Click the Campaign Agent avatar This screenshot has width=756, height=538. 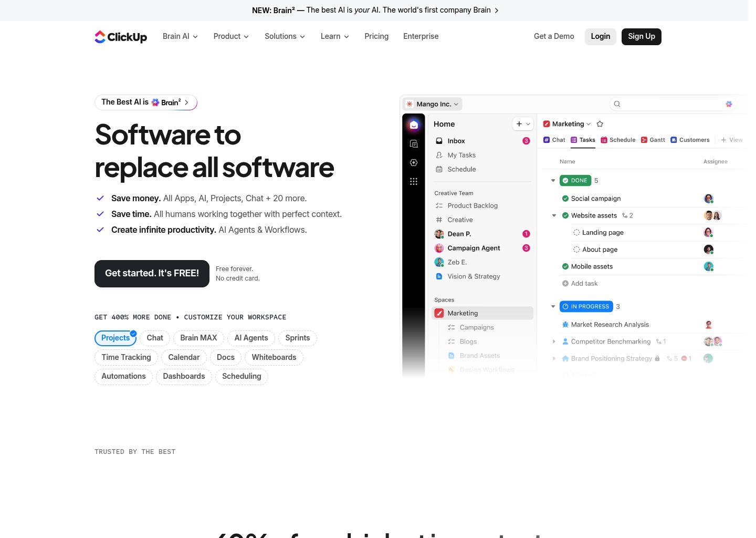(439, 248)
